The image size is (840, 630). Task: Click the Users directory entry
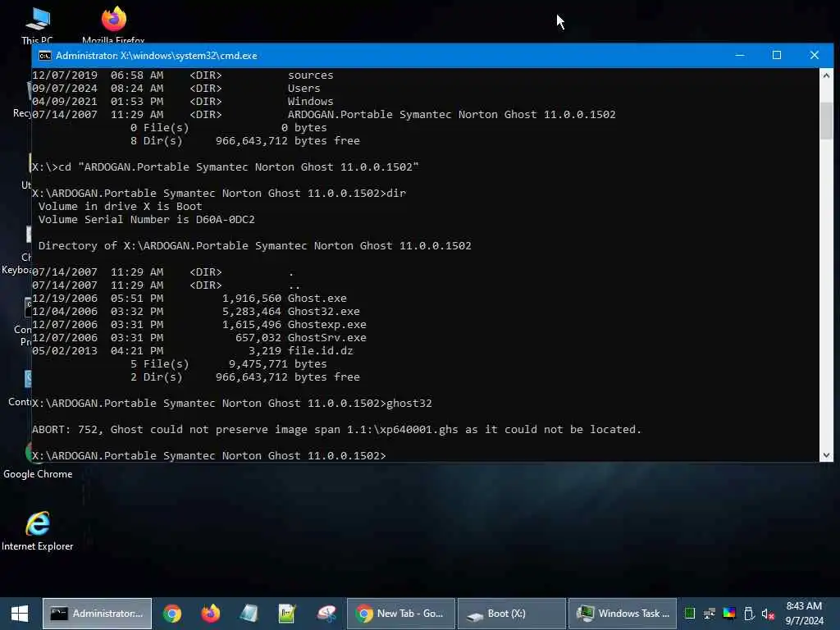tap(176, 88)
